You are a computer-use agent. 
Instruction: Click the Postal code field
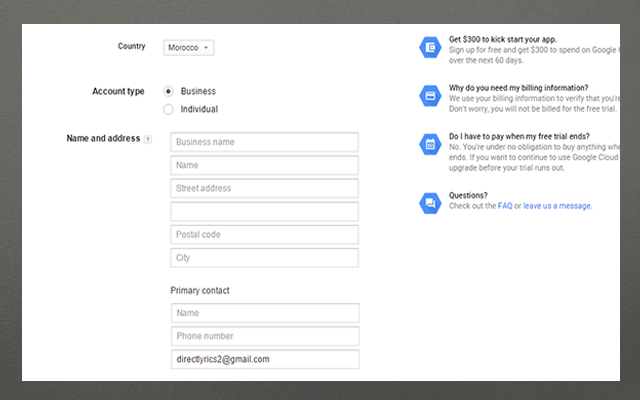(264, 234)
